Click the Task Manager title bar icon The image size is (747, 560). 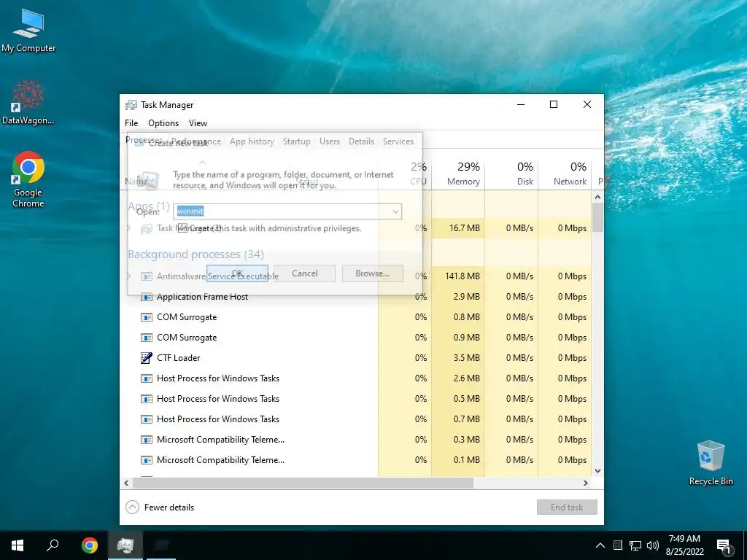click(131, 105)
